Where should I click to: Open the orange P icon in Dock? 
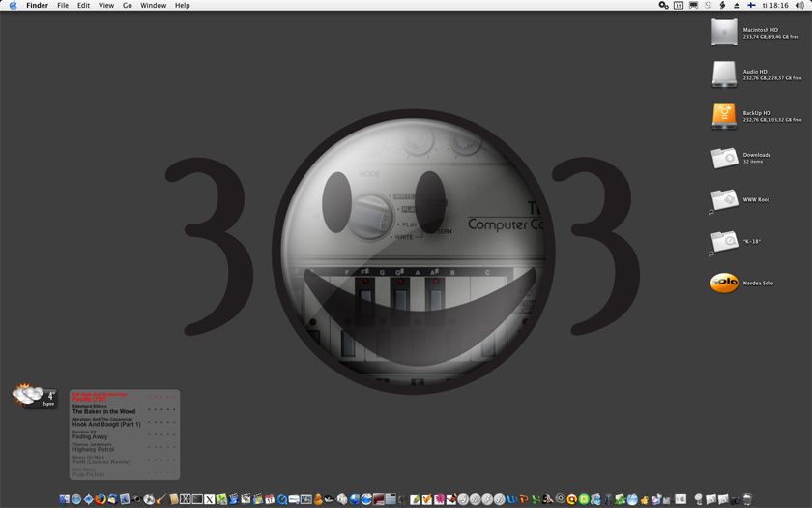[524, 499]
